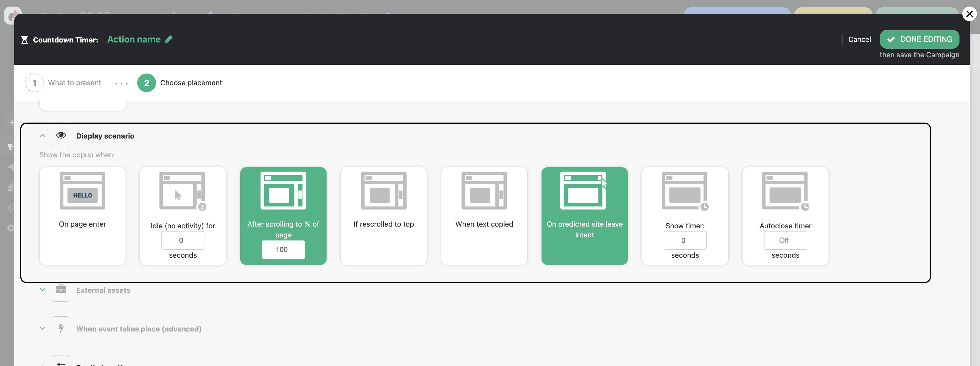
Task: Enable If rescrolled to top scenario
Action: 384,215
